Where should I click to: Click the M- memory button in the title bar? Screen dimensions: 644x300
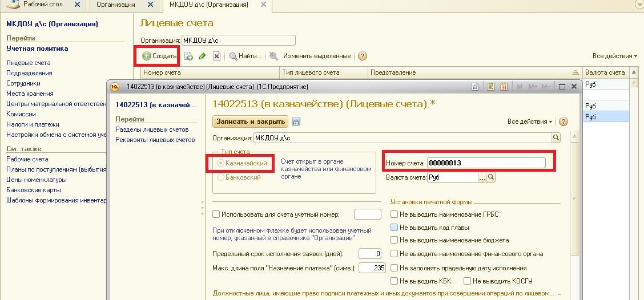[x=546, y=87]
